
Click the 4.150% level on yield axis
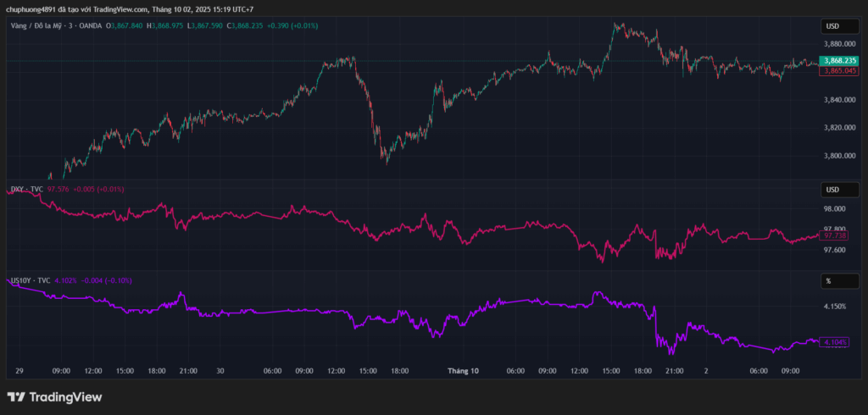[834, 307]
